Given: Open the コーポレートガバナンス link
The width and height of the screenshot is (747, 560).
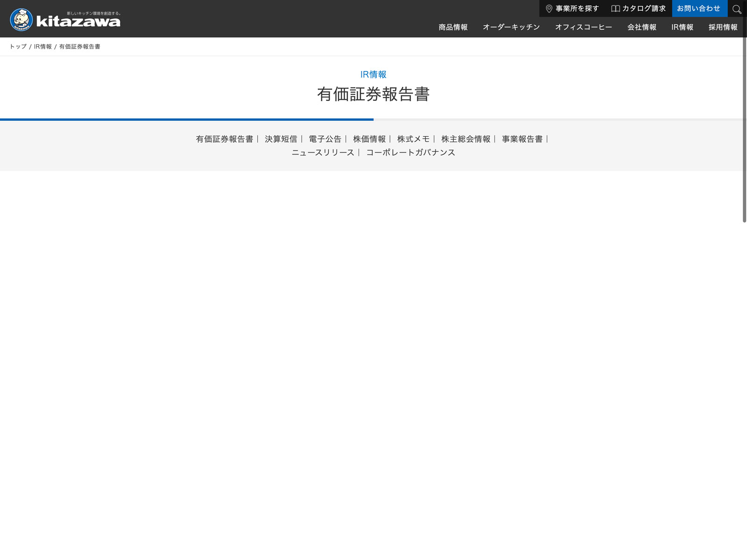Looking at the screenshot, I should tap(410, 153).
